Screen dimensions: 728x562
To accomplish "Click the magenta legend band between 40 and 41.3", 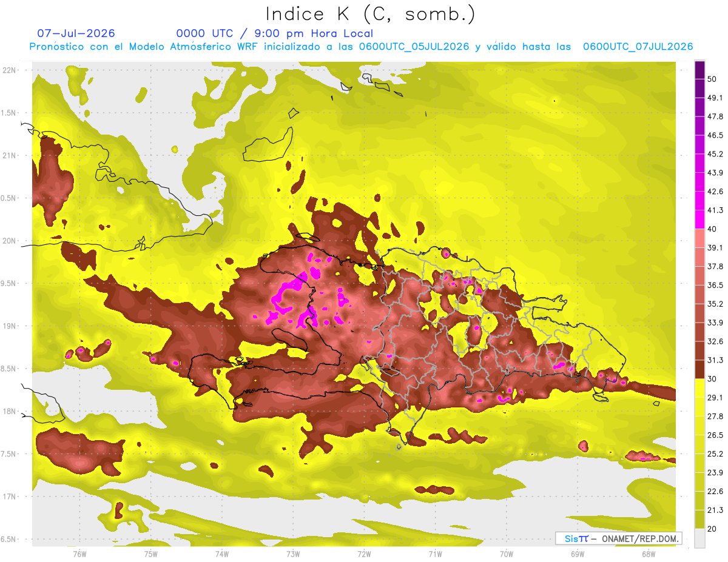I will 699,219.
